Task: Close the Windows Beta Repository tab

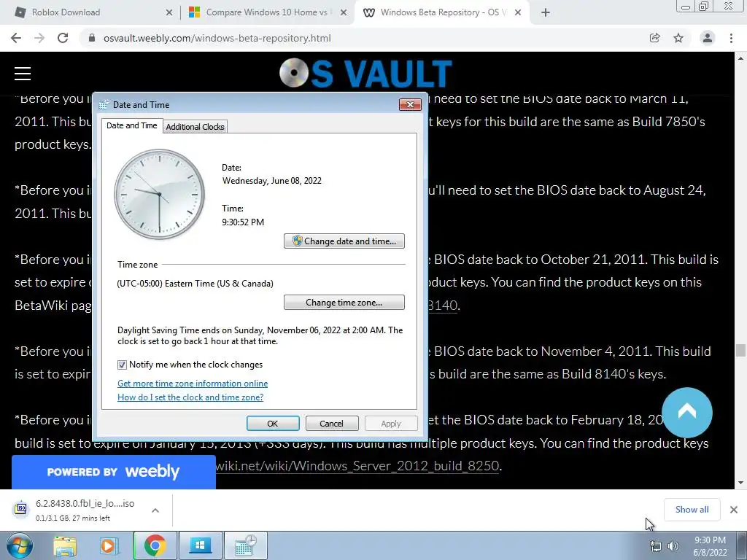Action: [x=518, y=13]
